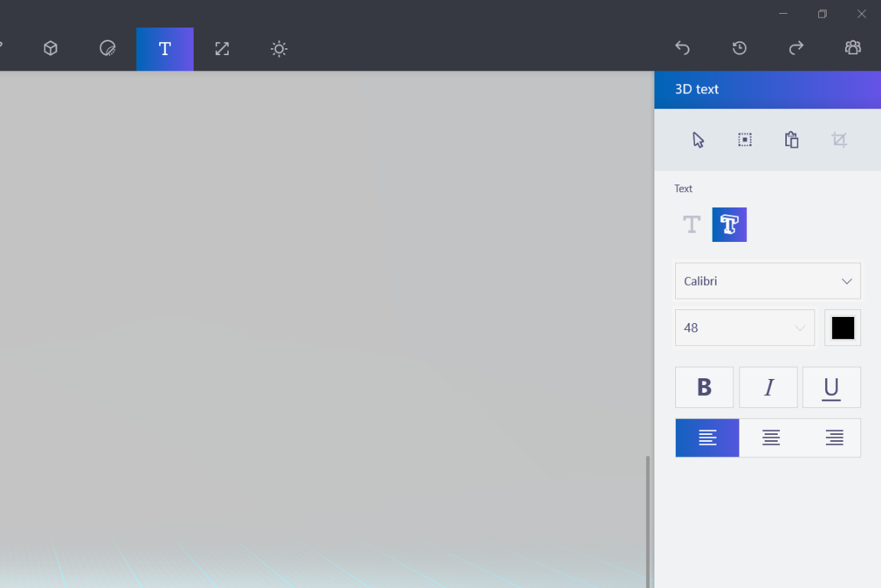Align text to the right
The image size is (881, 588).
(834, 438)
